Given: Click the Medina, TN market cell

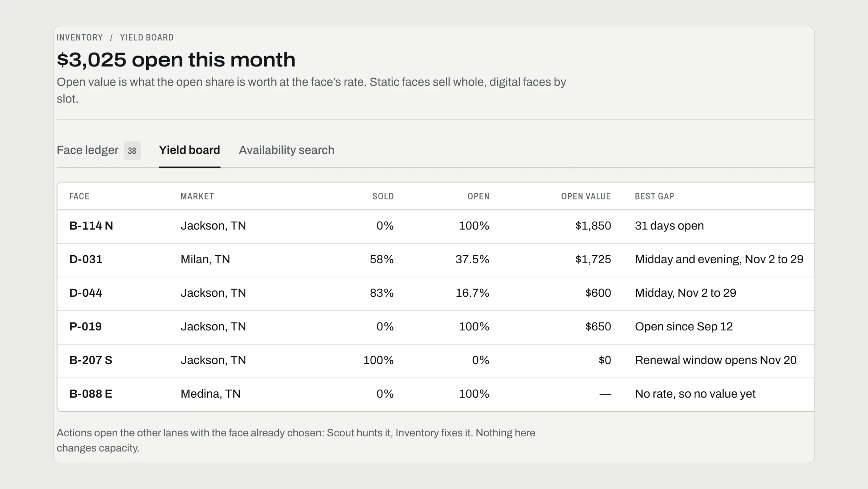Looking at the screenshot, I should (x=211, y=394).
